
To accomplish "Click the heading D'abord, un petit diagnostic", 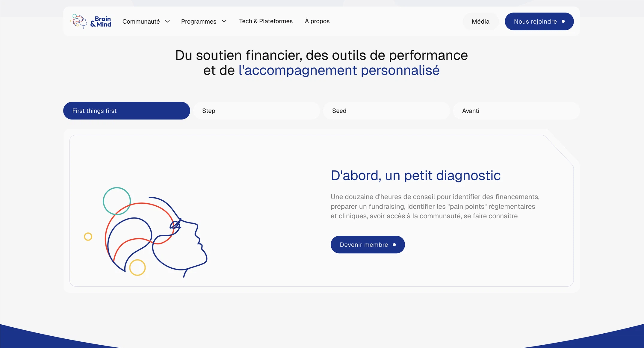I will [416, 175].
